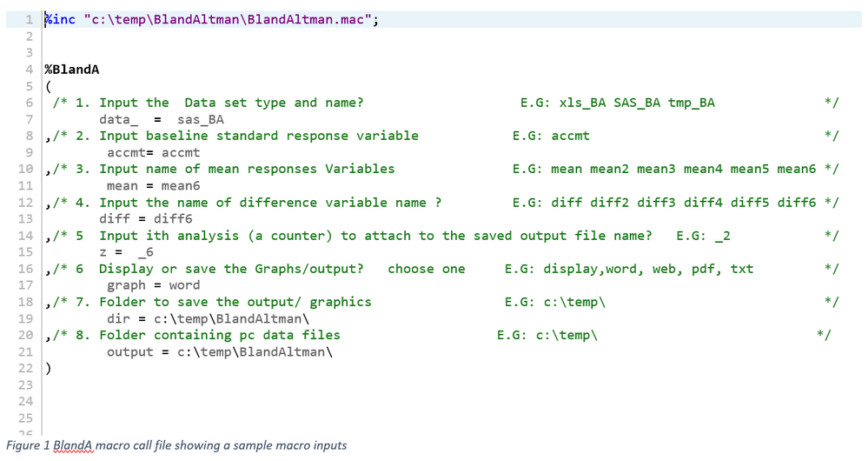Click the 'E.G: xls_BA SAS_BA tmp_BA' example text
Viewport: 868px width, 461px height.
[x=617, y=103]
